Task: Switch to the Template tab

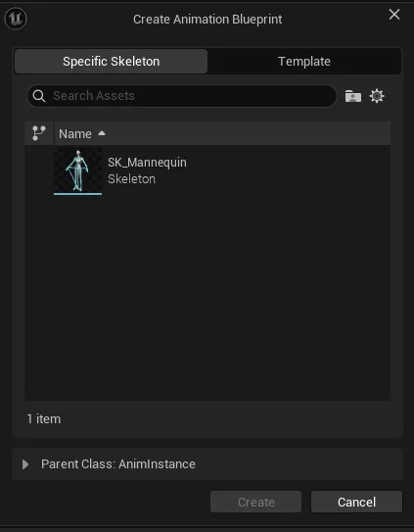Action: [304, 62]
